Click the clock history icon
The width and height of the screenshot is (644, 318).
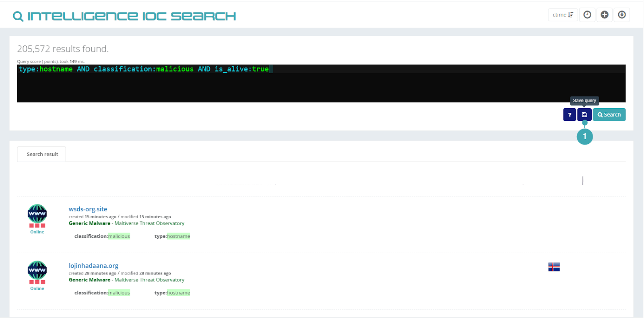pyautogui.click(x=587, y=15)
